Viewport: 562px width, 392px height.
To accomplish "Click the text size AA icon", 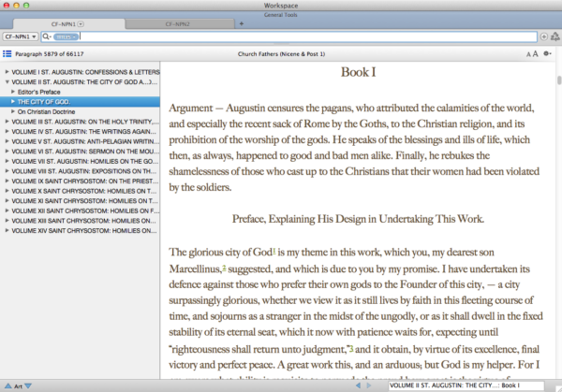I will 533,55.
